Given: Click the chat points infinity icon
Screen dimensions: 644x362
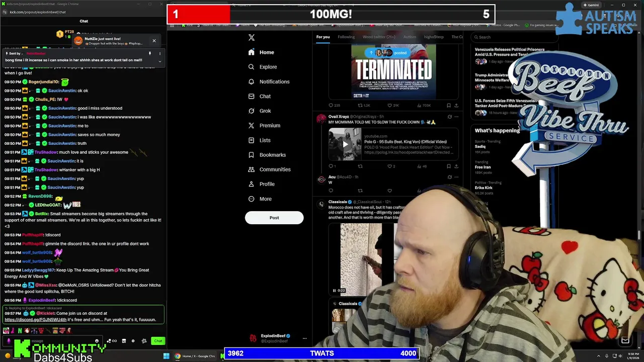Looking at the screenshot, I should click(x=112, y=341).
